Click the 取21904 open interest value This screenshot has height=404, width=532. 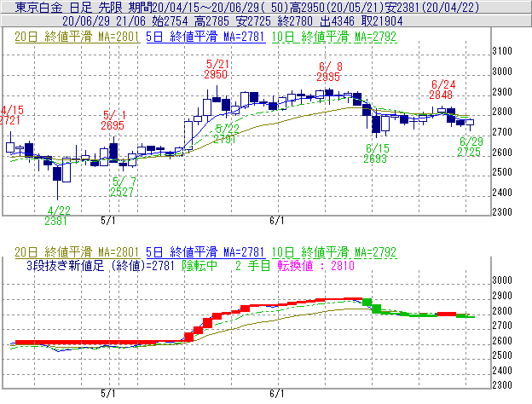[382, 21]
